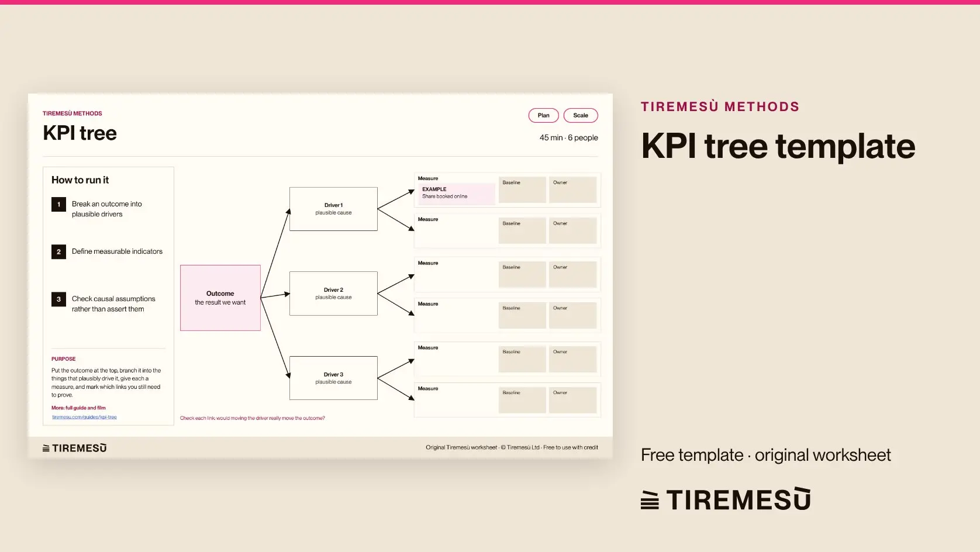The height and width of the screenshot is (552, 980).
Task: Click "More: full guide and film" text
Action: pyautogui.click(x=78, y=408)
